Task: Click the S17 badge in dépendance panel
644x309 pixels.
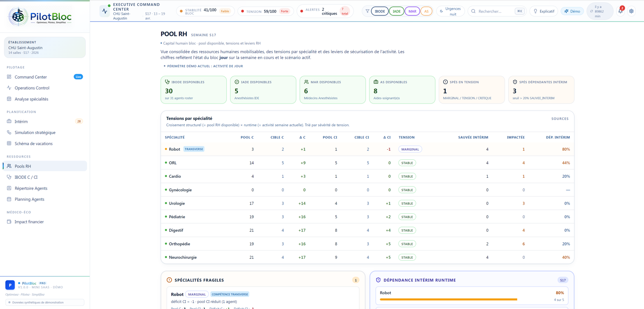Action: (563, 280)
